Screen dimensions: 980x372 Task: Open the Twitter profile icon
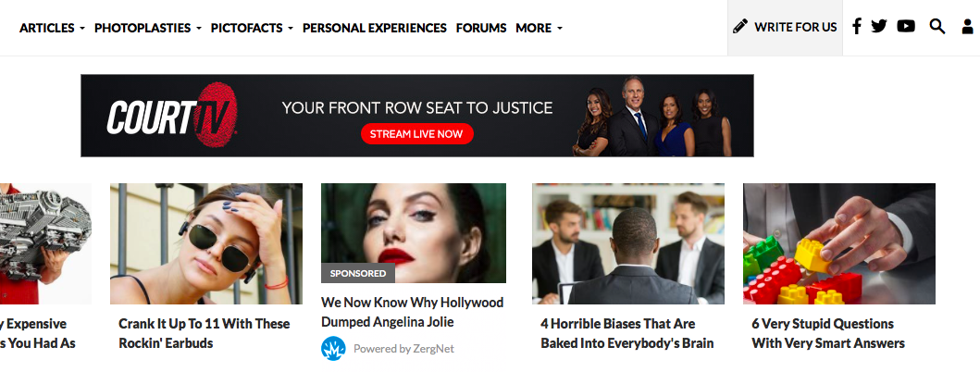879,26
